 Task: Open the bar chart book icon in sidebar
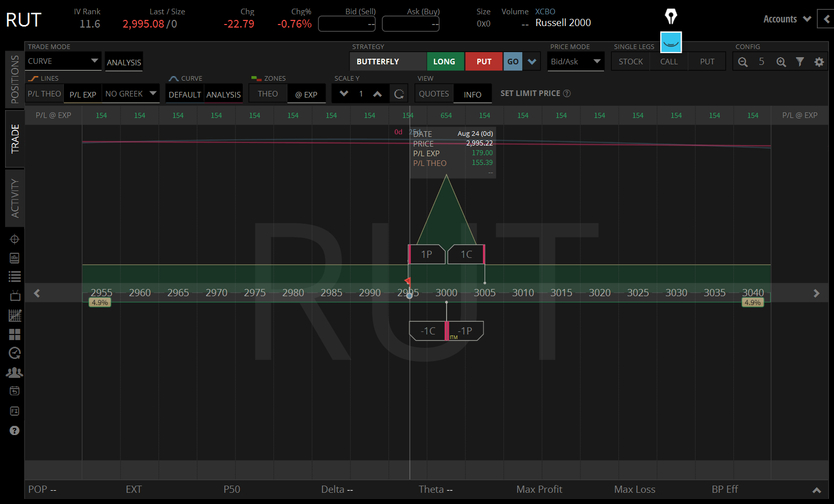pos(15,258)
